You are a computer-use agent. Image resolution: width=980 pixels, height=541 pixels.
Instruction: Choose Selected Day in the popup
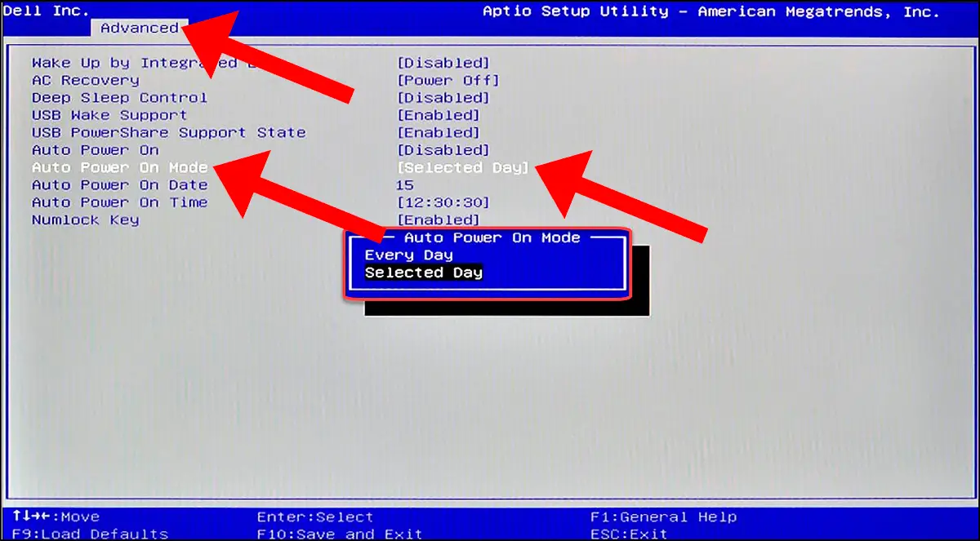423,273
